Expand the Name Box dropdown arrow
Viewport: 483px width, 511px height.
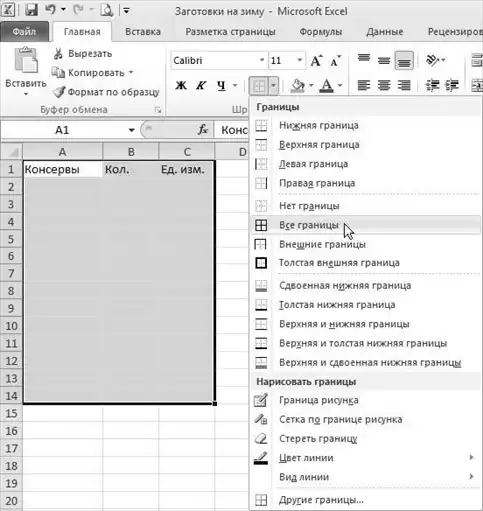tap(132, 130)
